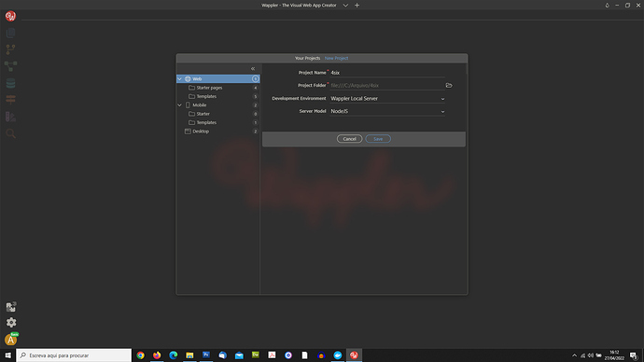Screen dimensions: 644x362
Task: Collapse the Web tree node
Action: click(x=179, y=78)
